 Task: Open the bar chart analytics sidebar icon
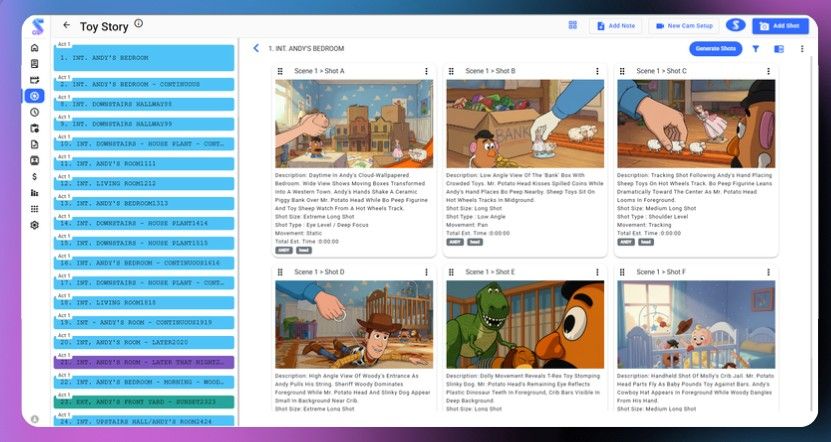click(x=34, y=192)
